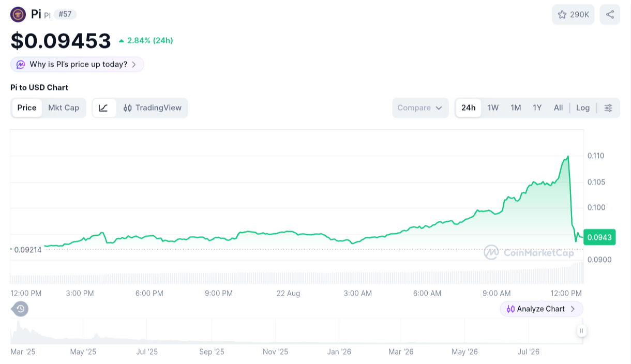Click the Pi coin logo icon
The width and height of the screenshot is (631, 364).
pyautogui.click(x=18, y=14)
